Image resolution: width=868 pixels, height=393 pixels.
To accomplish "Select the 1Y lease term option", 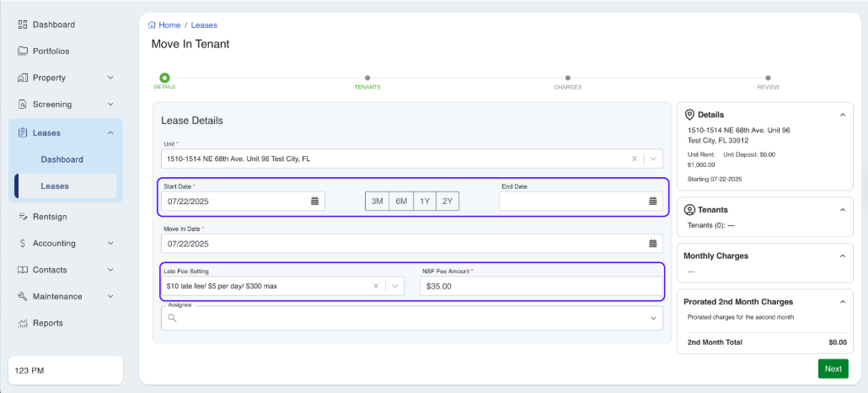I will point(425,201).
